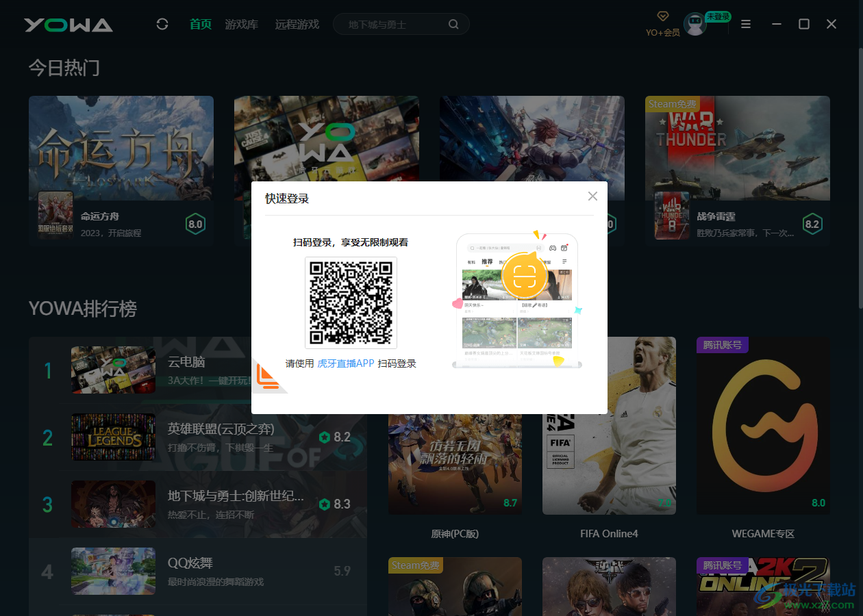863x616 pixels.
Task: Open the War Thunder featured card
Action: (738, 171)
